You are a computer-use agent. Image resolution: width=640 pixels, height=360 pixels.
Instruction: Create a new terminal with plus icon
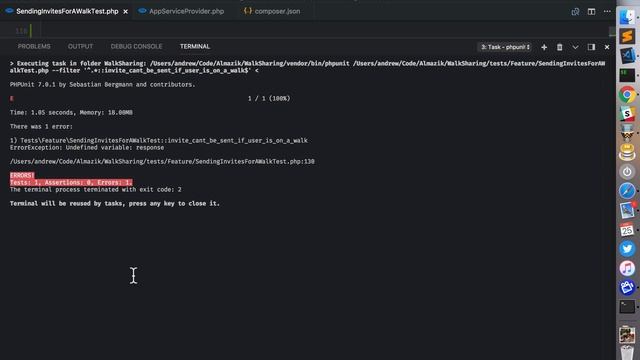point(544,47)
